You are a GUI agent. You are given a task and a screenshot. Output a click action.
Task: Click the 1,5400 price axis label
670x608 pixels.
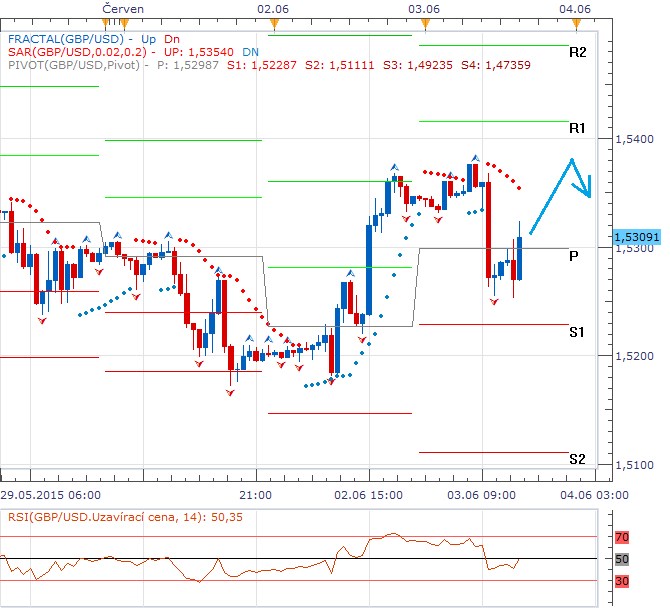[x=635, y=139]
